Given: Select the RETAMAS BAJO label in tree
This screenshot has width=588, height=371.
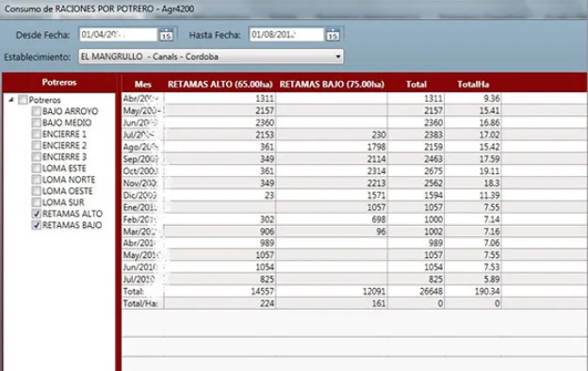Looking at the screenshot, I should [72, 225].
